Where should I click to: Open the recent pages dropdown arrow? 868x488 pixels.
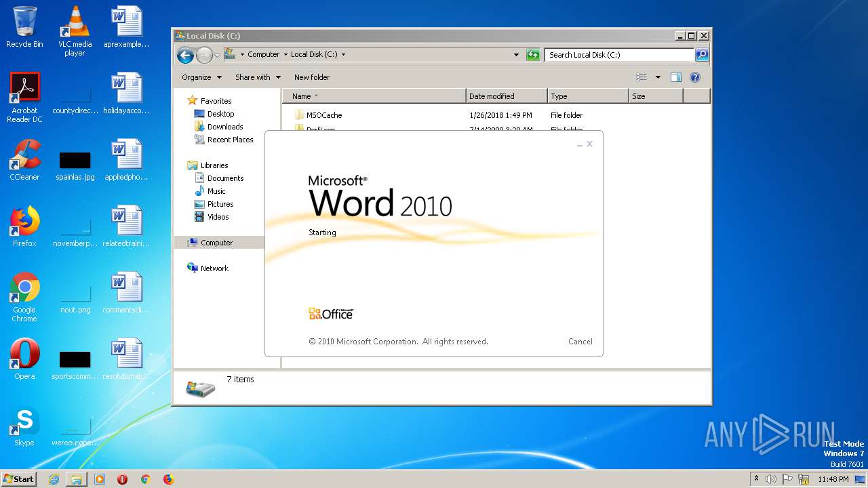[x=217, y=55]
